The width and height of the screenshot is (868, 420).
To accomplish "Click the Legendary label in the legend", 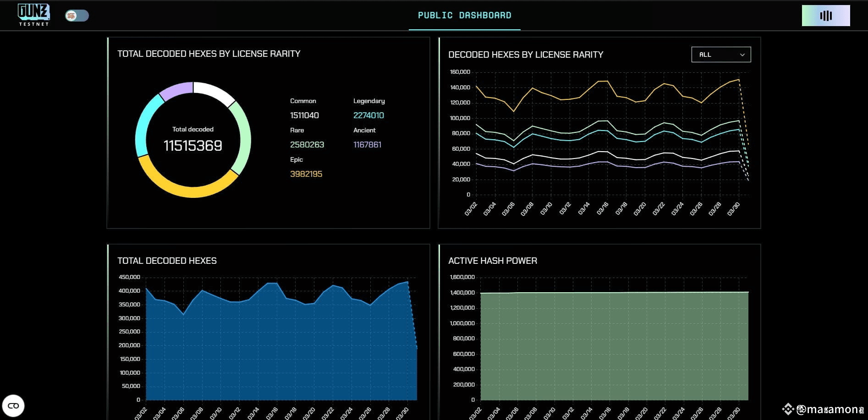I will pyautogui.click(x=369, y=101).
